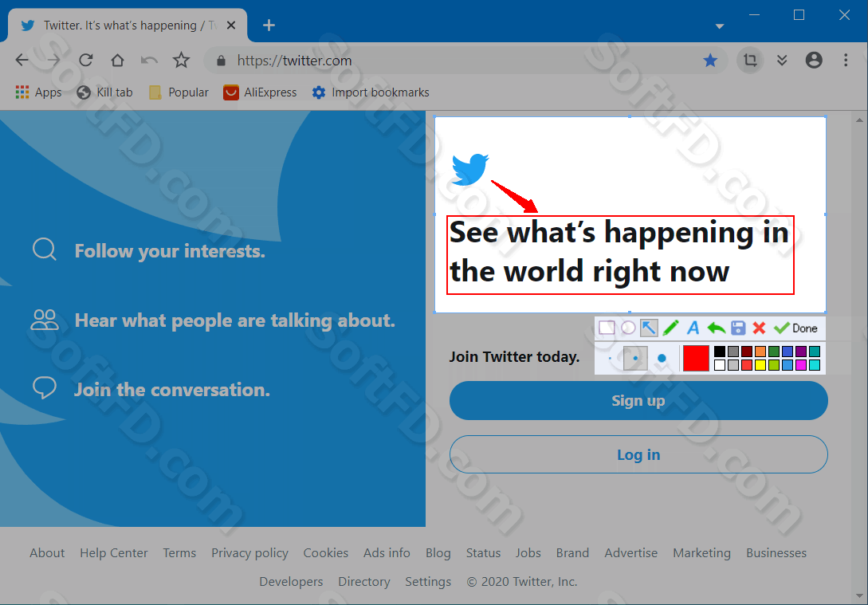Choose the largest line thickness dot
Screen dimensions: 868x605
click(x=662, y=358)
